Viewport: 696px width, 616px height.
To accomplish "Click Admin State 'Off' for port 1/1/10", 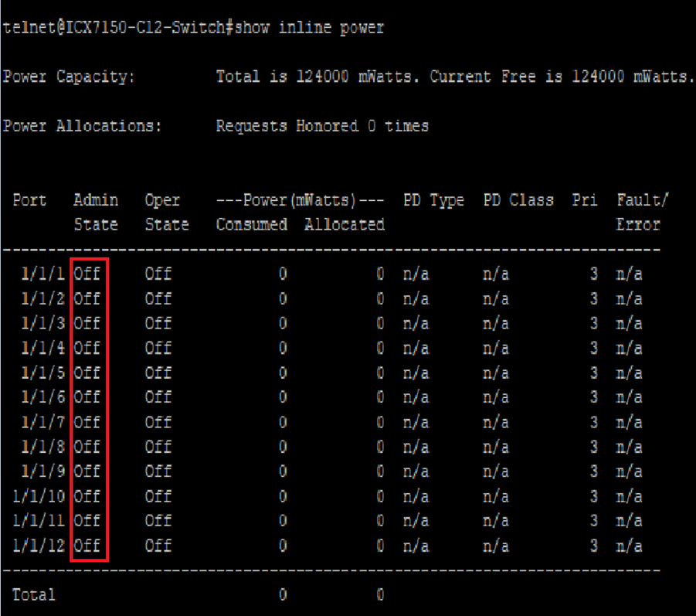I will 87,496.
